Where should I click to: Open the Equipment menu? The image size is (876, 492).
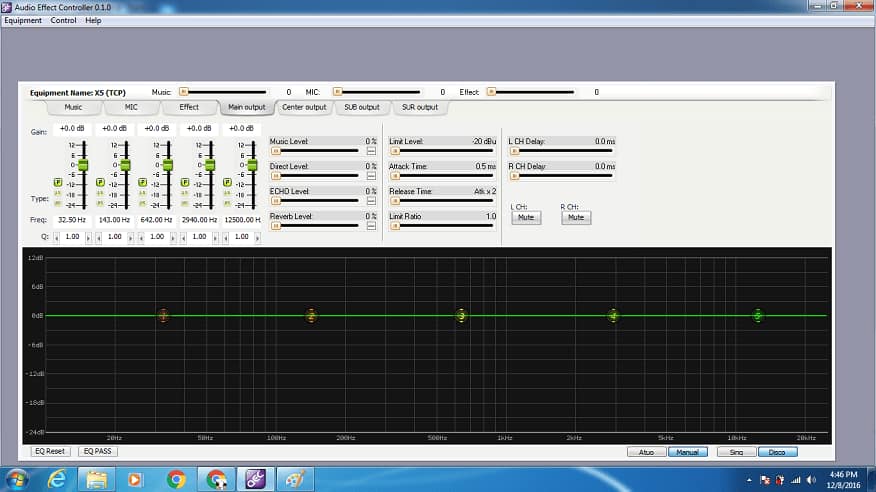click(23, 20)
